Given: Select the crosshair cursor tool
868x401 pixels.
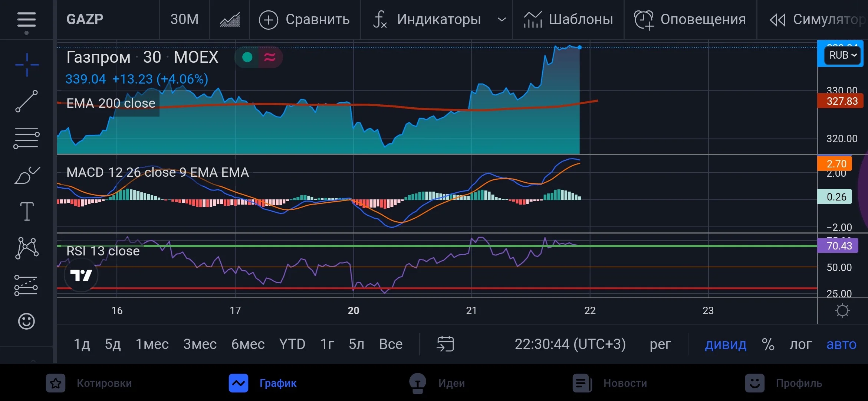Looking at the screenshot, I should point(27,65).
